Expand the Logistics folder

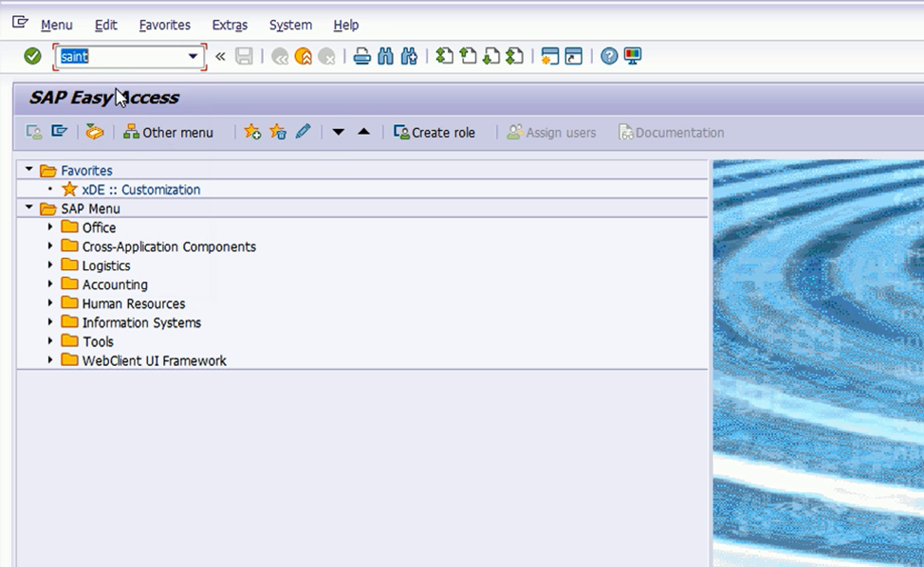tap(50, 265)
